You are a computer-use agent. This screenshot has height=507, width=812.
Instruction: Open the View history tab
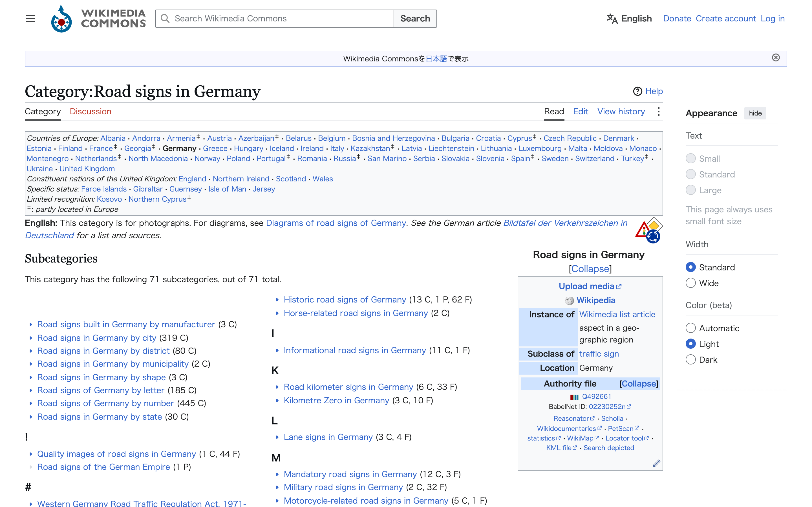click(x=621, y=112)
